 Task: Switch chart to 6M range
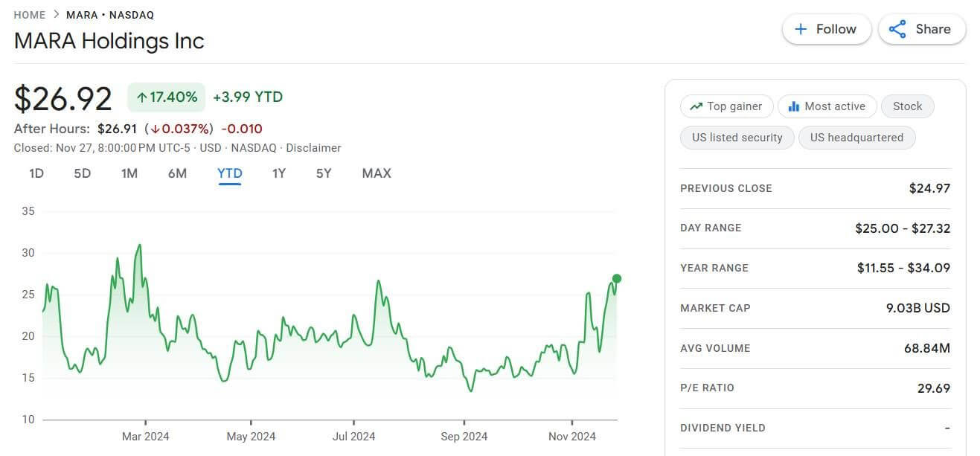click(177, 173)
